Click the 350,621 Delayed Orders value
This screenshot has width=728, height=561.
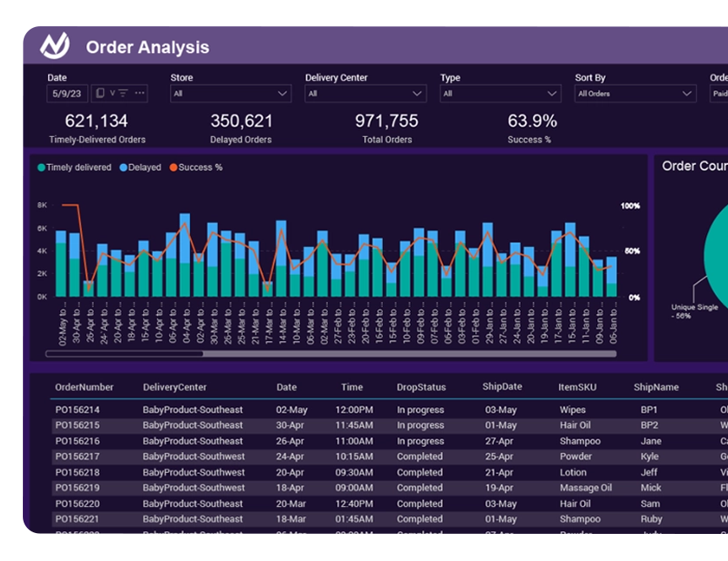pos(242,121)
